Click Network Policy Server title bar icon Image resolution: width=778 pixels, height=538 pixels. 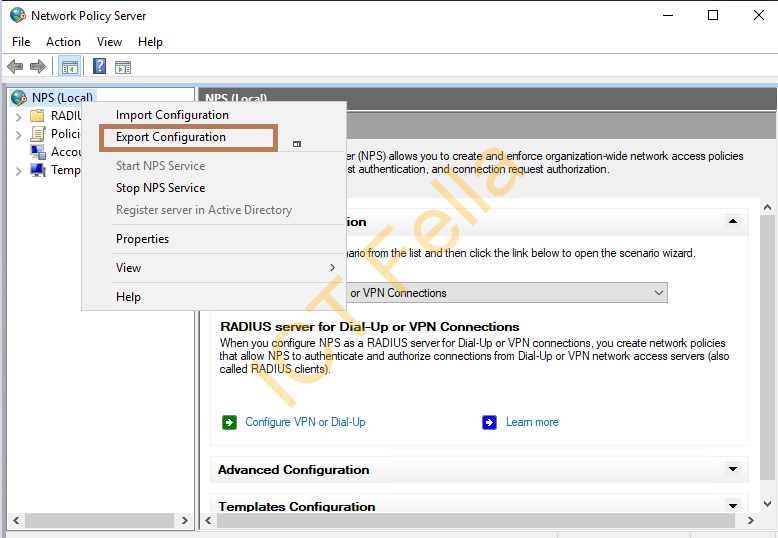pyautogui.click(x=18, y=15)
